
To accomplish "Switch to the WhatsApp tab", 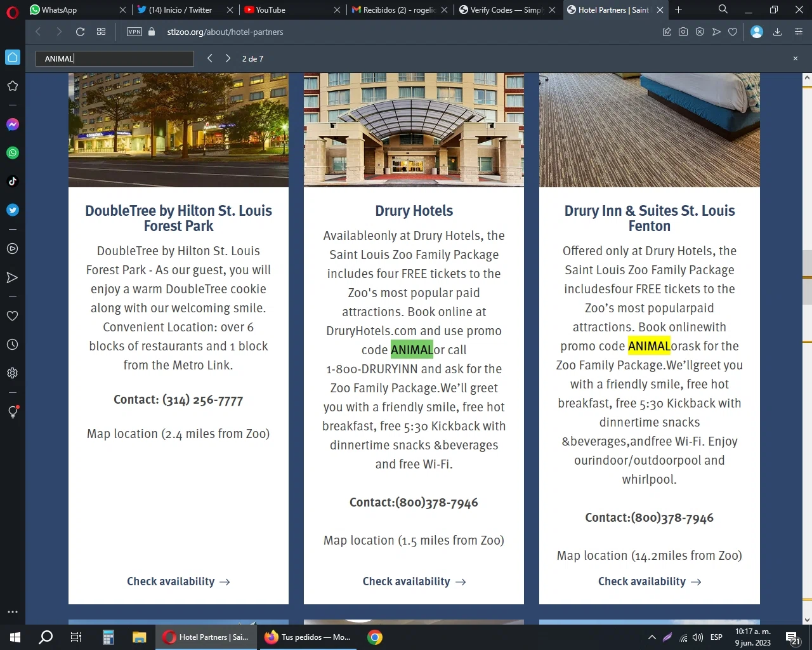I will pos(78,10).
